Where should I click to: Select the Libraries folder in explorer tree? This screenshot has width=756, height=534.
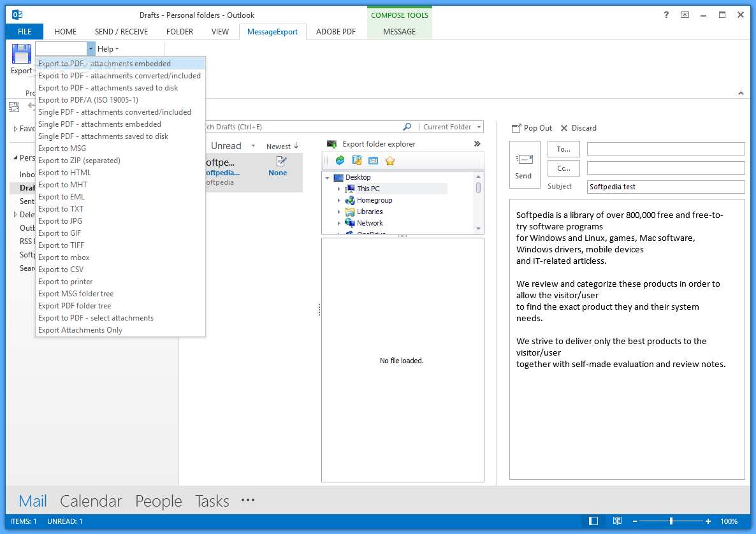coord(369,212)
